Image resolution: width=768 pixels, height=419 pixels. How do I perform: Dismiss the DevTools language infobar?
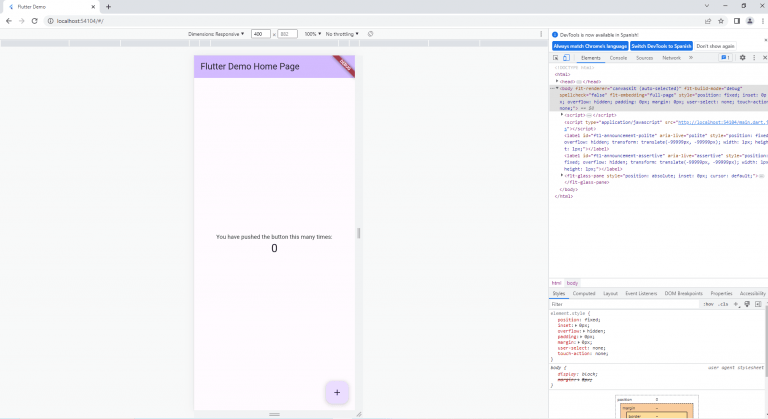pyautogui.click(x=766, y=40)
